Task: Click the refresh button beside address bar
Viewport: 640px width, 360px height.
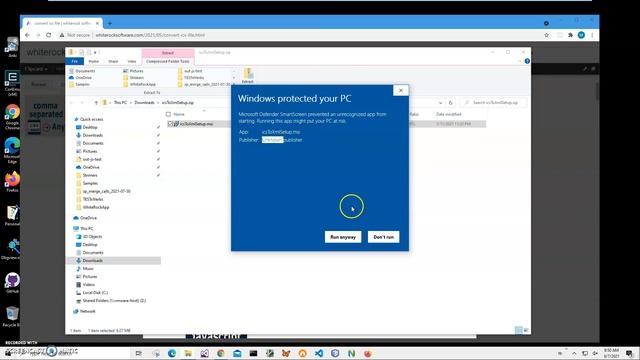Action: [x=451, y=102]
